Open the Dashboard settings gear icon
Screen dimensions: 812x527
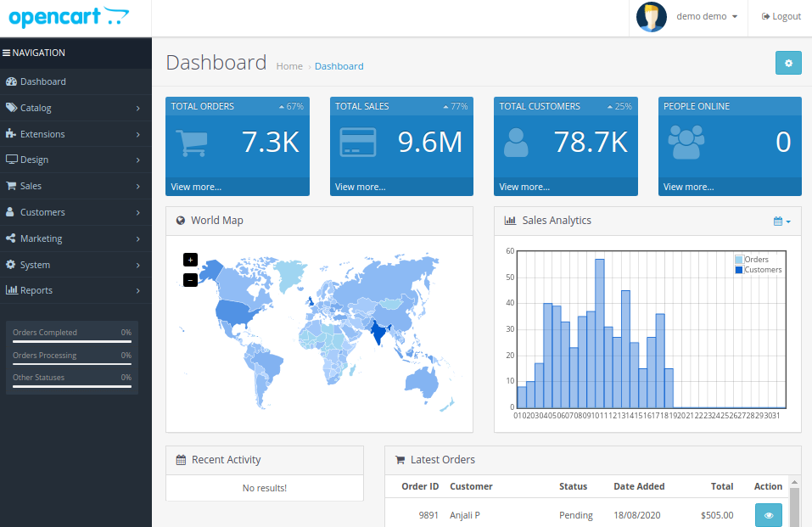(x=788, y=63)
